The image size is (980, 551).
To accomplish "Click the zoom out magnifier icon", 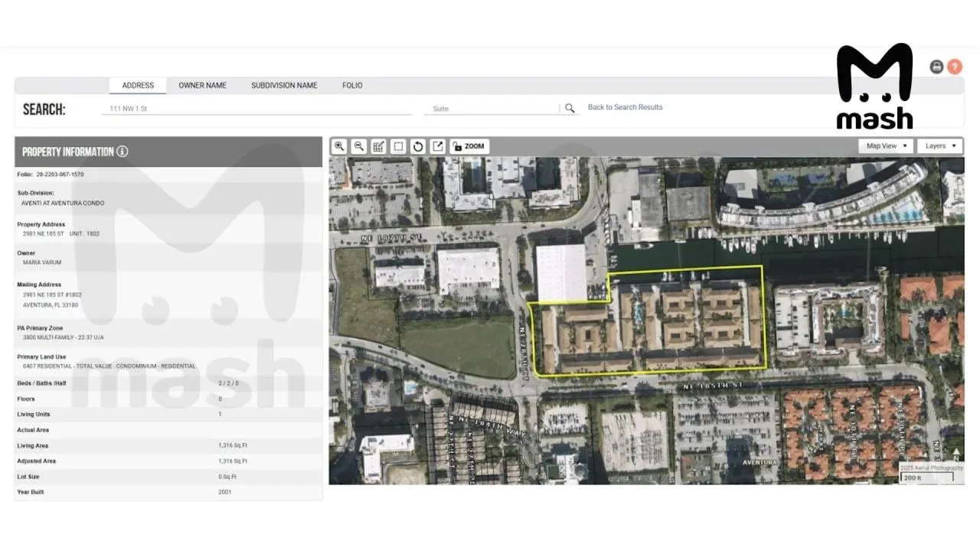I will coord(358,146).
